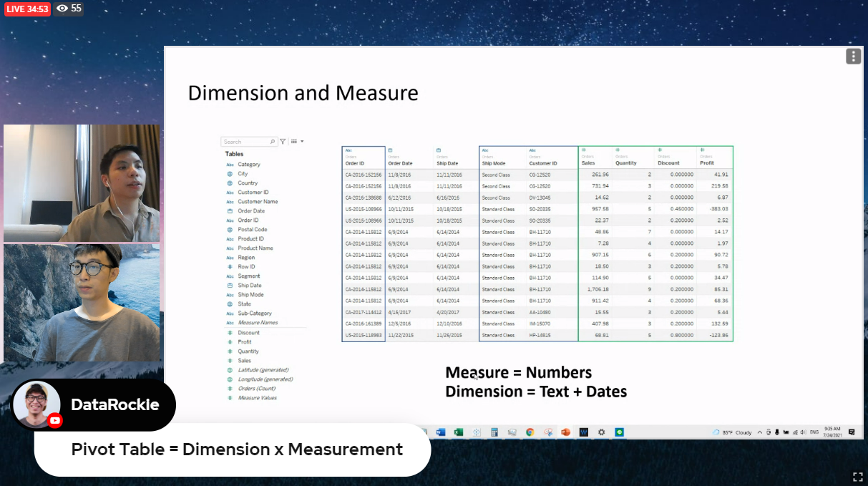Open PowerPoint from the taskbar
Viewport: 868px width, 486px height.
coord(565,432)
